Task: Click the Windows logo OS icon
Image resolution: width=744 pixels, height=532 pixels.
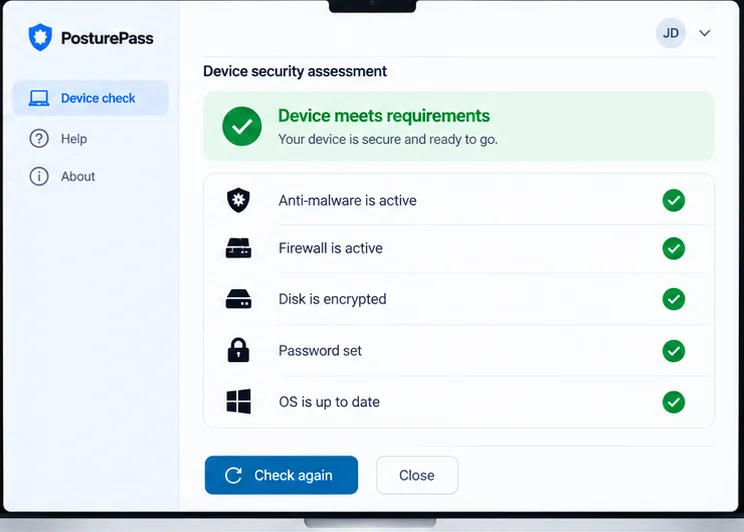Action: (238, 401)
